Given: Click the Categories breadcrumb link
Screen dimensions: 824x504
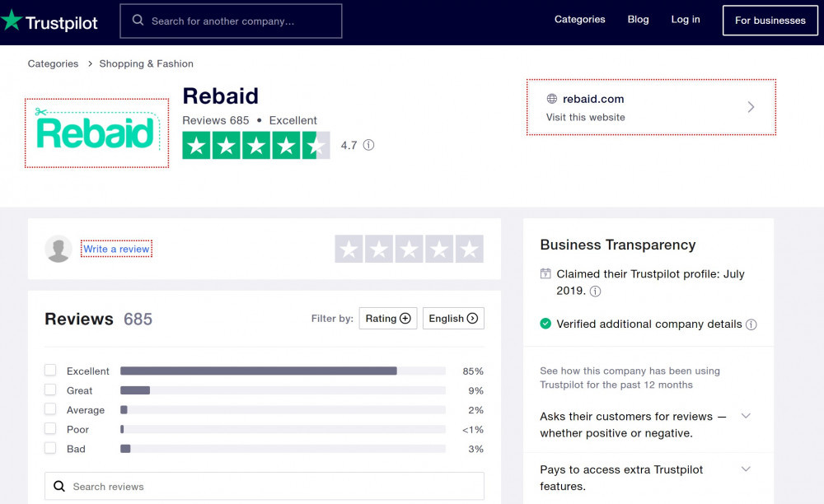Looking at the screenshot, I should pyautogui.click(x=53, y=63).
